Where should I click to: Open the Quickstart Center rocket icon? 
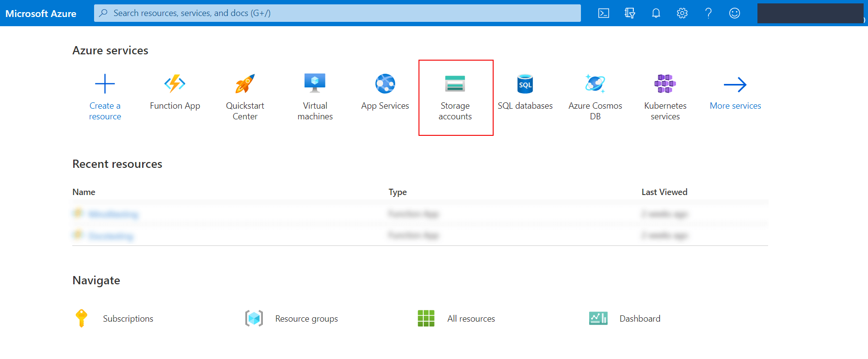tap(245, 84)
